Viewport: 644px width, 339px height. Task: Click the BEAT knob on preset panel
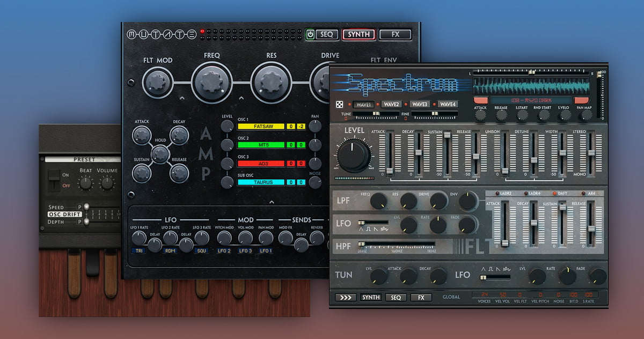85,183
